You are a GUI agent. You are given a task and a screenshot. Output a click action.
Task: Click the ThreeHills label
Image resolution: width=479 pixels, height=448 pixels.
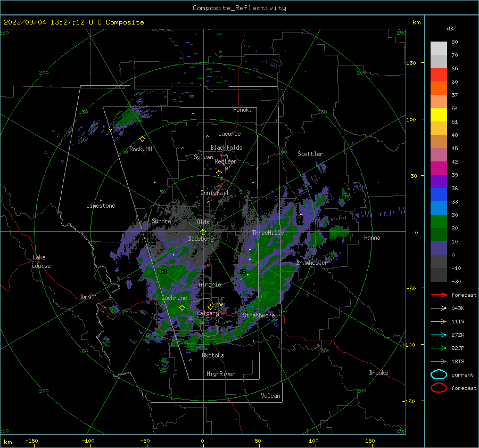pos(268,233)
